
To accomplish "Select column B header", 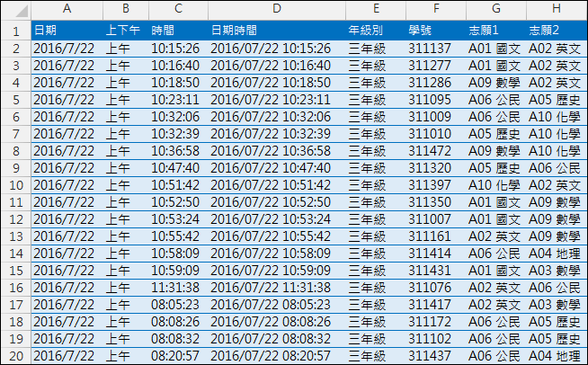I will point(126,10).
